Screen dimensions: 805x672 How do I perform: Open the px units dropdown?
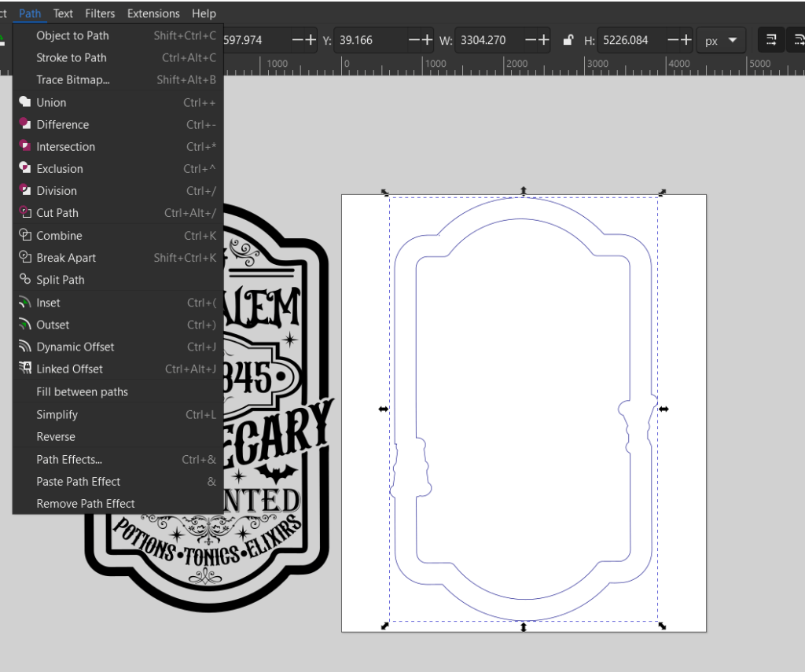coord(722,40)
